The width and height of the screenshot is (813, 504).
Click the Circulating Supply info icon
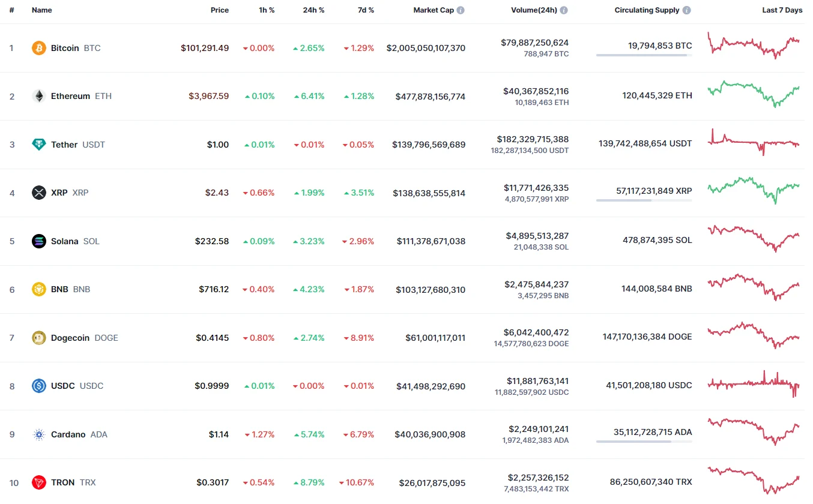pyautogui.click(x=686, y=10)
